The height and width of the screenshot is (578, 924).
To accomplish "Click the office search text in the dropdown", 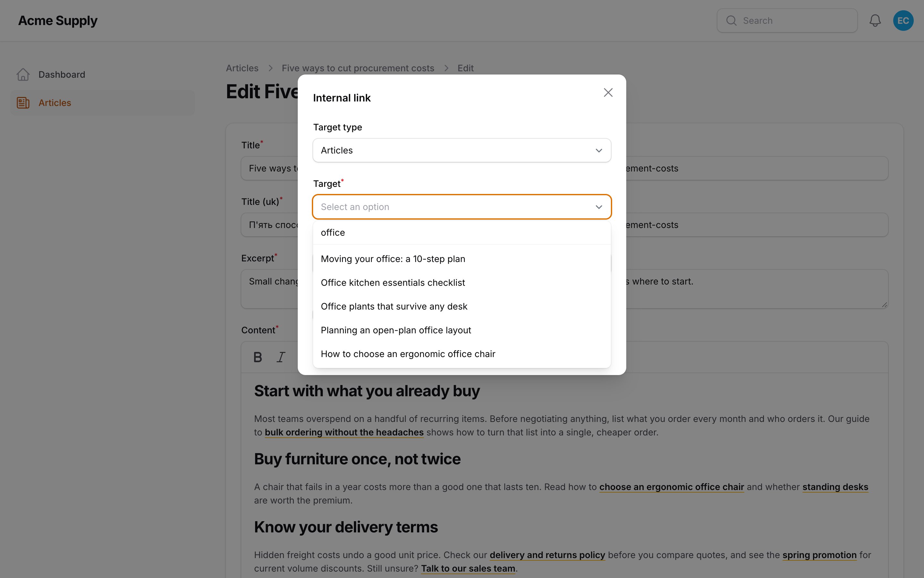I will (333, 232).
